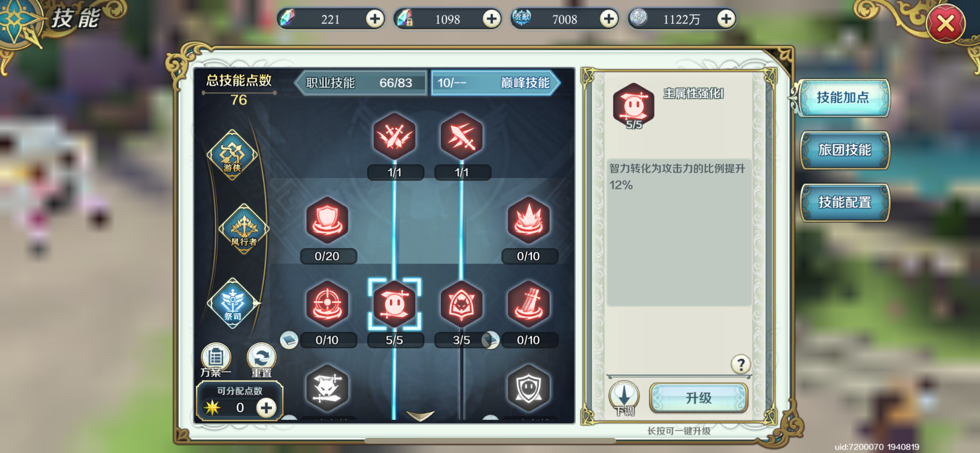Switch to the 巅峰技能 tab
This screenshot has width=980, height=453.
point(495,82)
